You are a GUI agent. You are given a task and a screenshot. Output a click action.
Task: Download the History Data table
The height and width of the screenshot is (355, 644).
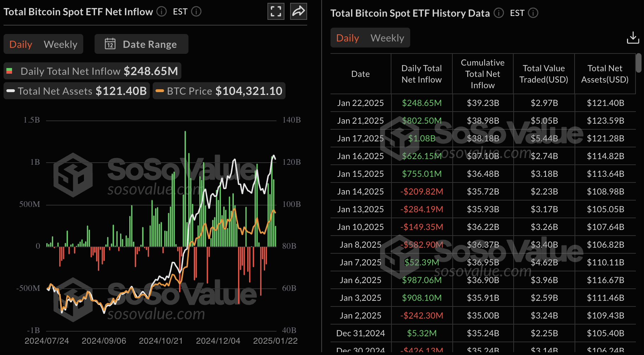click(633, 38)
